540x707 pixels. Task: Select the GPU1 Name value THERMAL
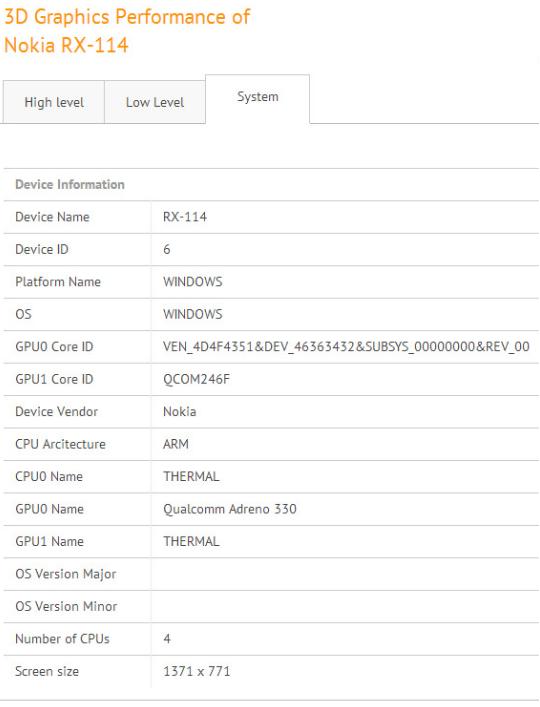(191, 542)
